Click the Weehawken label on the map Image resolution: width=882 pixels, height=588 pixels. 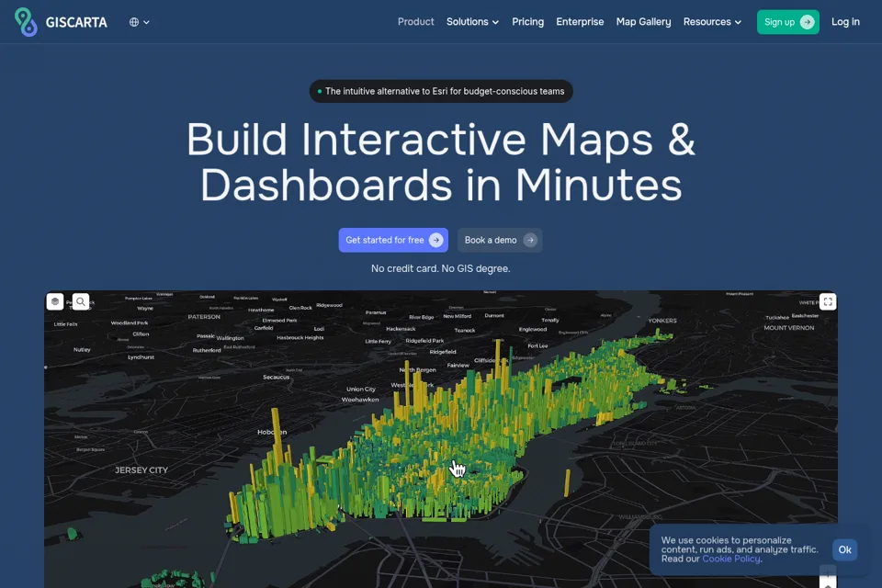360,400
